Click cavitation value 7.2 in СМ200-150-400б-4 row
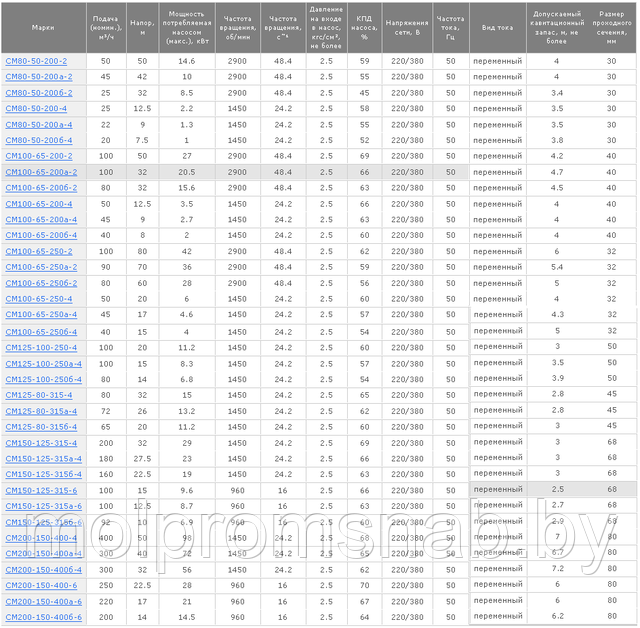The height and width of the screenshot is (628, 640). 558,569
